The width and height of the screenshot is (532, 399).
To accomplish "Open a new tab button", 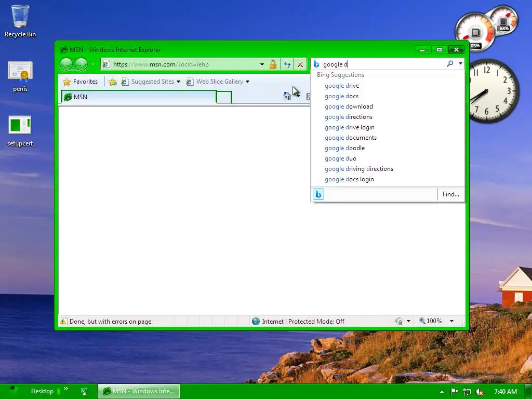I will pyautogui.click(x=224, y=97).
